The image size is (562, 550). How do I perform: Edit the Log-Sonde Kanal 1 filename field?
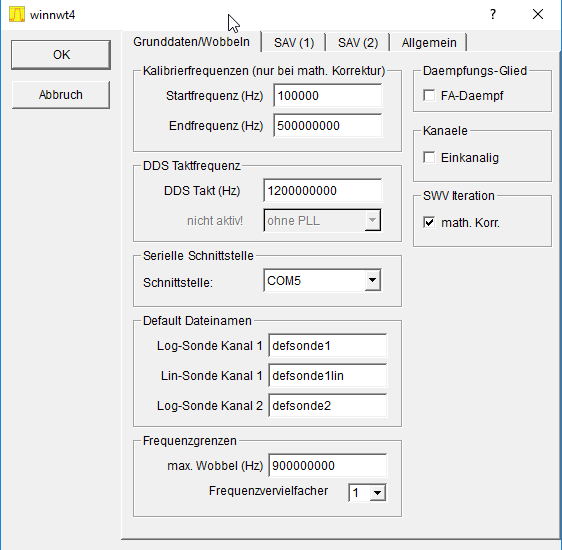[x=328, y=346]
